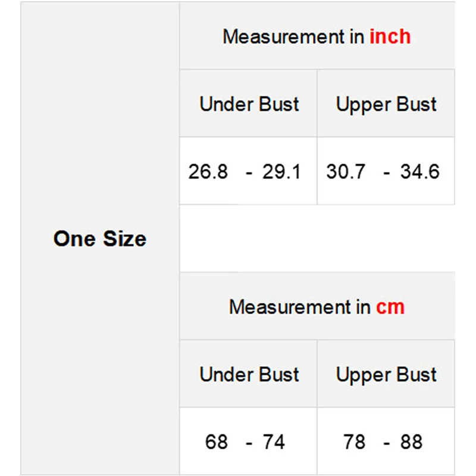Click the 88 cm value
Image resolution: width=476 pixels, height=476 pixels.
click(411, 442)
